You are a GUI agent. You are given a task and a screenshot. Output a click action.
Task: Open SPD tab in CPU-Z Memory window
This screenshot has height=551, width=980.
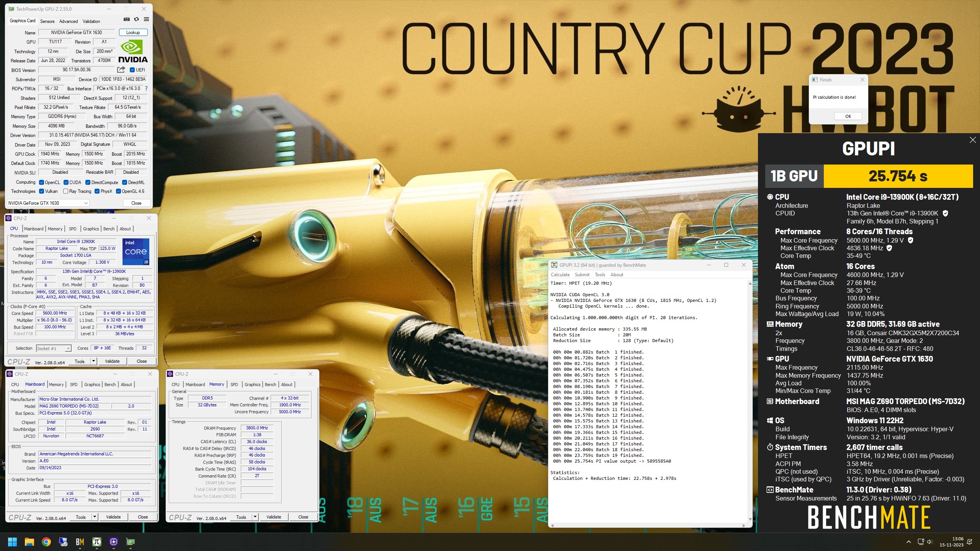click(234, 385)
